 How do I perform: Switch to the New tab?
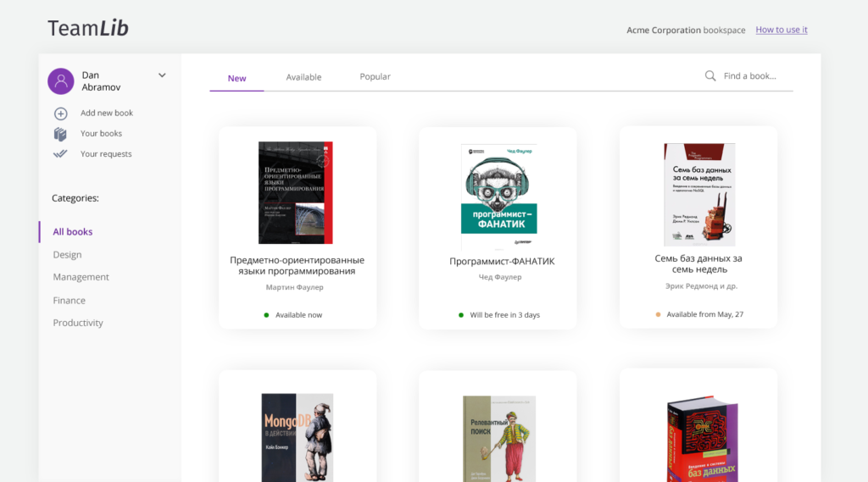237,78
